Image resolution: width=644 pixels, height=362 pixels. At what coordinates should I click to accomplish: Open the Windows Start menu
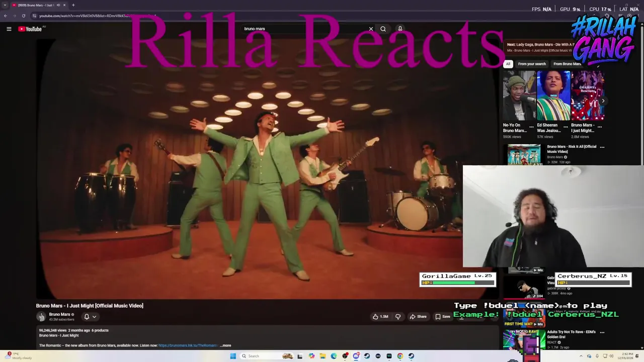[x=233, y=356]
